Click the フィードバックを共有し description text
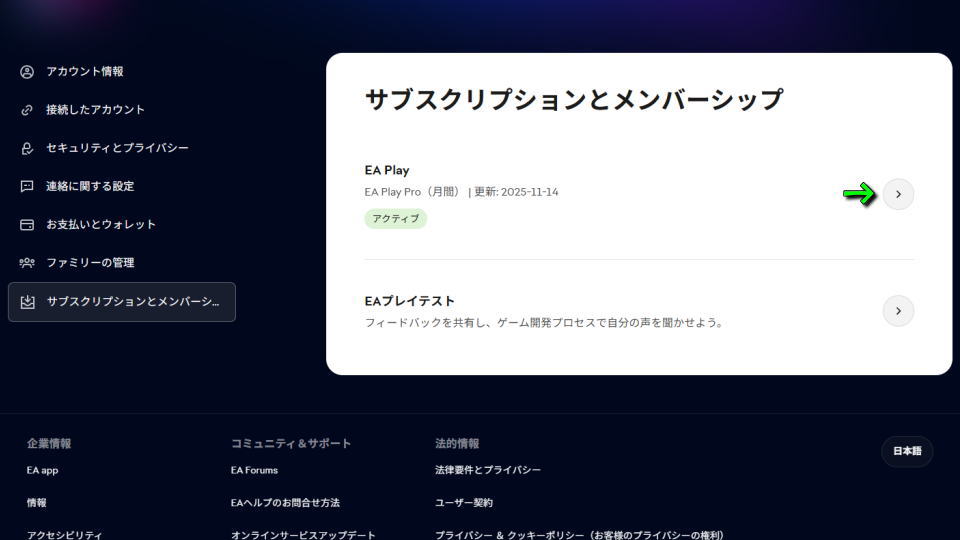Screen dimensions: 960x540 point(544,323)
